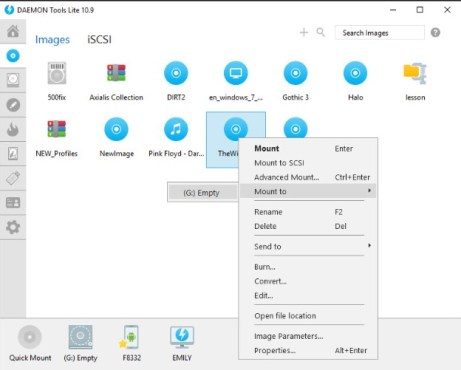Choose Delete in context menu
Image resolution: width=461 pixels, height=370 pixels.
click(x=308, y=226)
